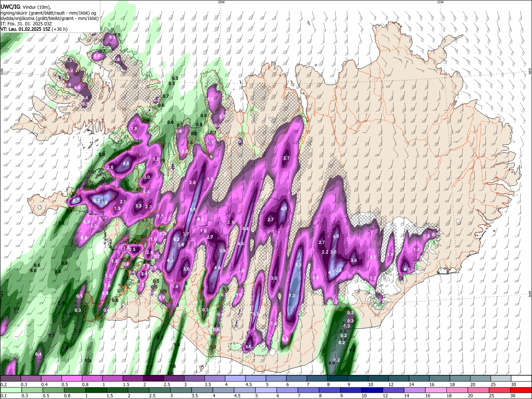Click the '15W' longitude label
The image size is (532, 399).
440,2
